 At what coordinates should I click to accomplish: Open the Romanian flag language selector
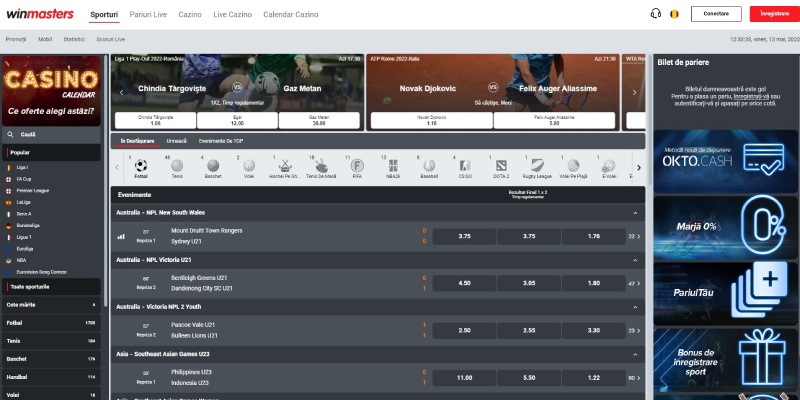click(674, 14)
